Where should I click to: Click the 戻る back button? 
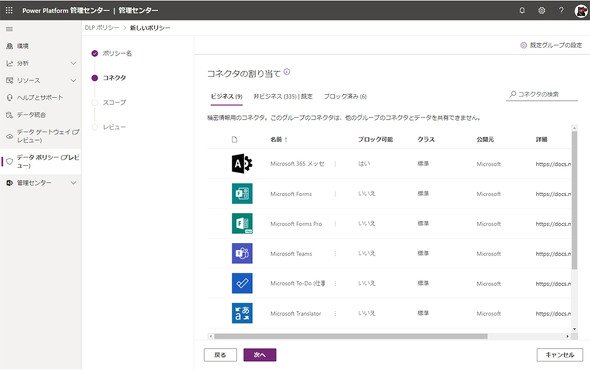coord(220,355)
